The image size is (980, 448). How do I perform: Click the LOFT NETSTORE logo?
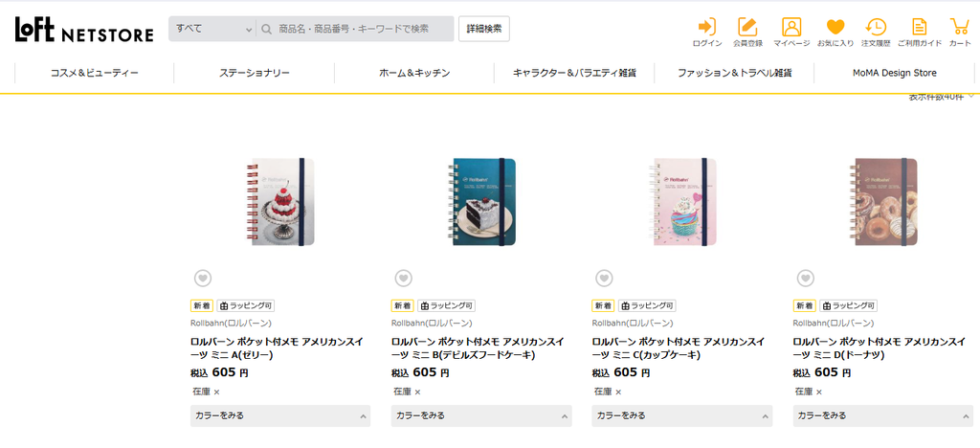[84, 30]
